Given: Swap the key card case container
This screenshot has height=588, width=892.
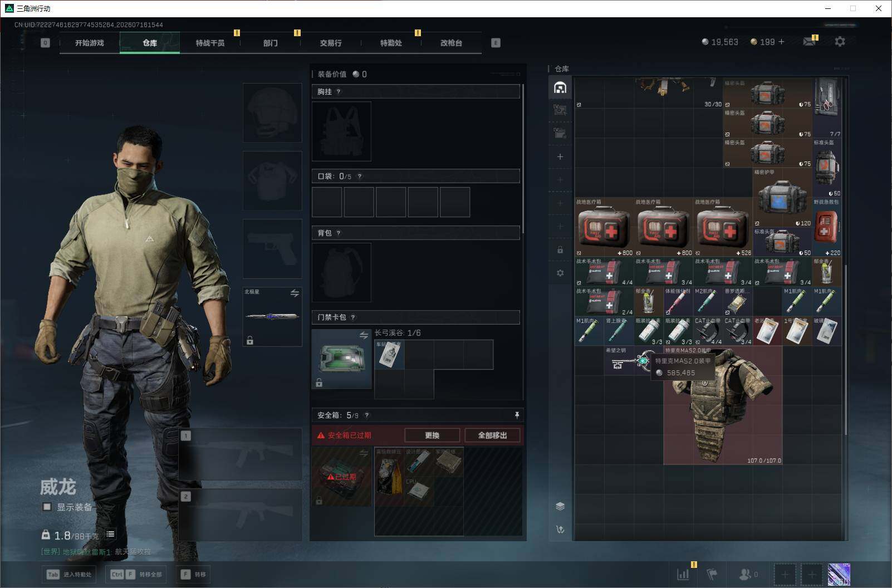Looking at the screenshot, I should click(x=364, y=335).
